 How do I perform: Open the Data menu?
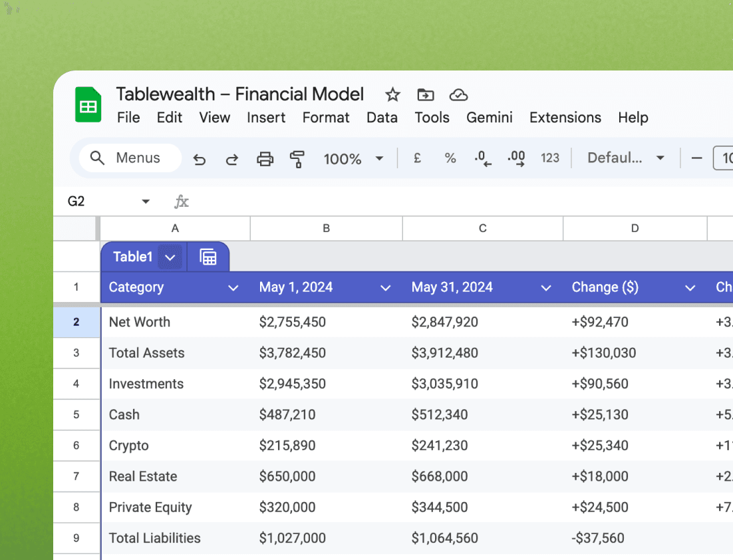pos(382,117)
